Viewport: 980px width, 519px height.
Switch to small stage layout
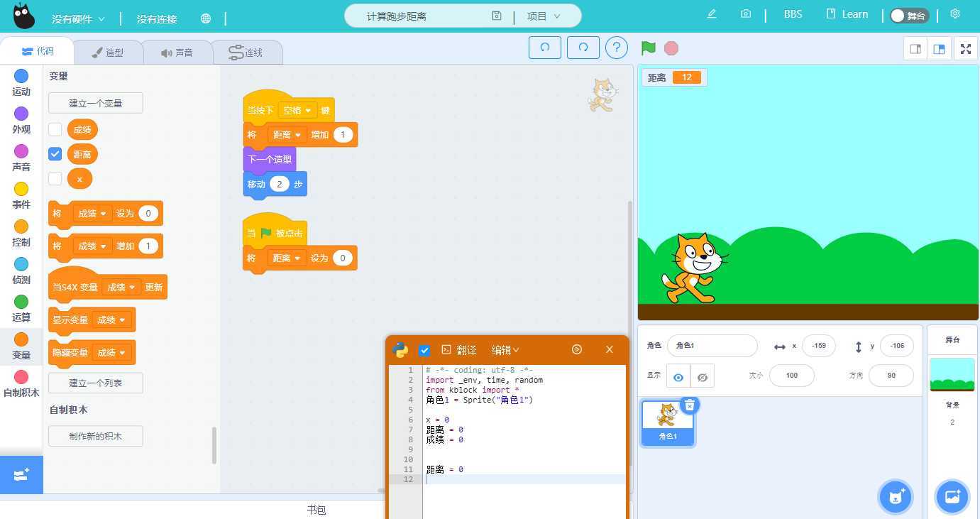coord(915,49)
